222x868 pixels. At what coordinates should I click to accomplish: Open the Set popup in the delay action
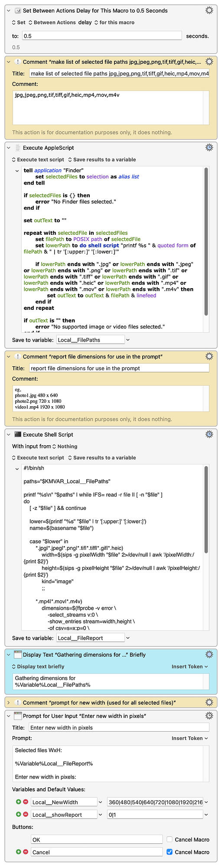point(19,23)
